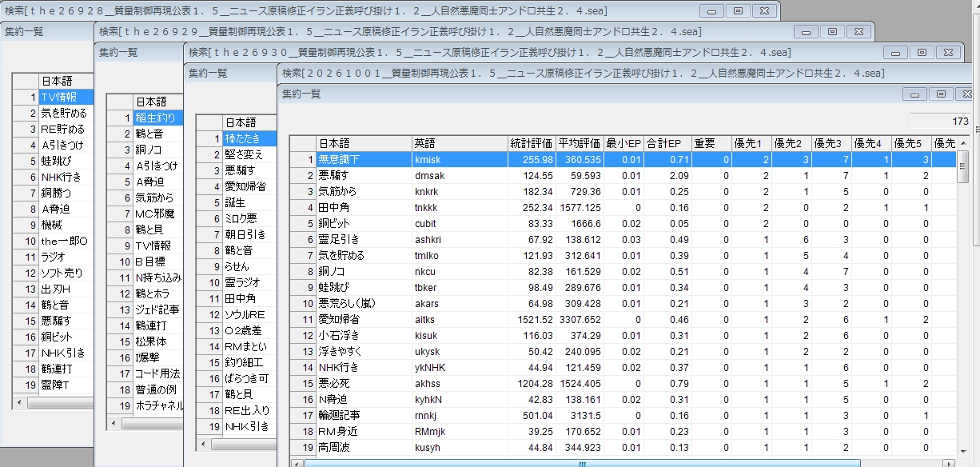This screenshot has height=467, width=980.
Task: Close the the26928 search window
Action: click(x=763, y=10)
